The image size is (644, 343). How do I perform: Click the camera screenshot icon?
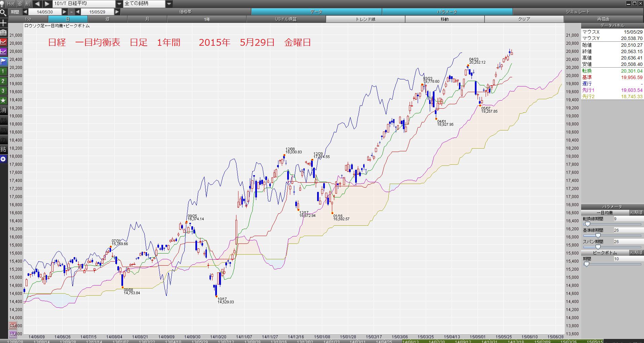[x=3, y=33]
